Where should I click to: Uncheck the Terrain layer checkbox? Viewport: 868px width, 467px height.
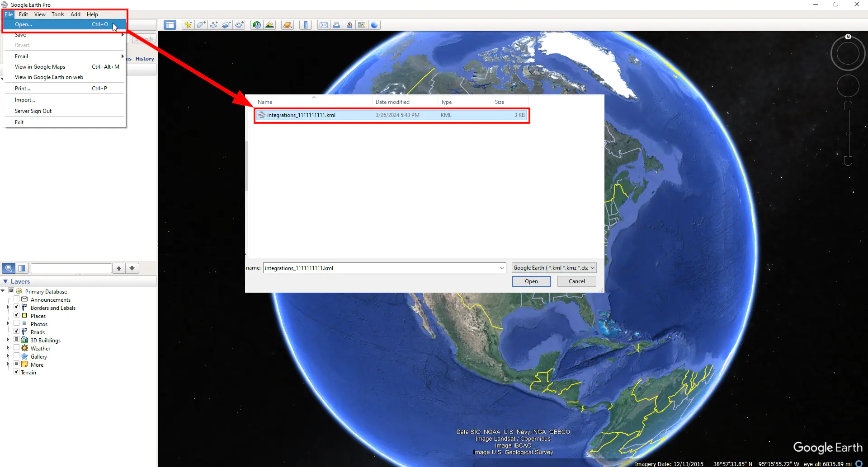click(x=17, y=372)
